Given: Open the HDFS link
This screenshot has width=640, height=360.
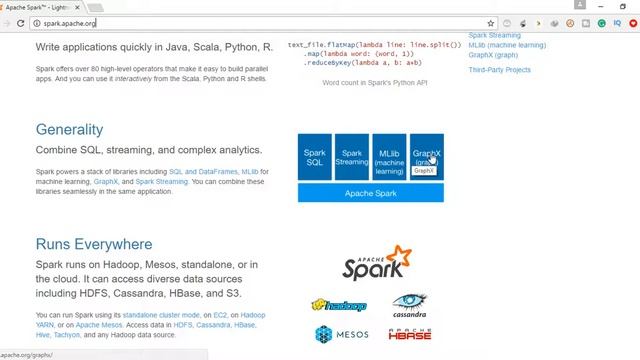Looking at the screenshot, I should [182, 325].
